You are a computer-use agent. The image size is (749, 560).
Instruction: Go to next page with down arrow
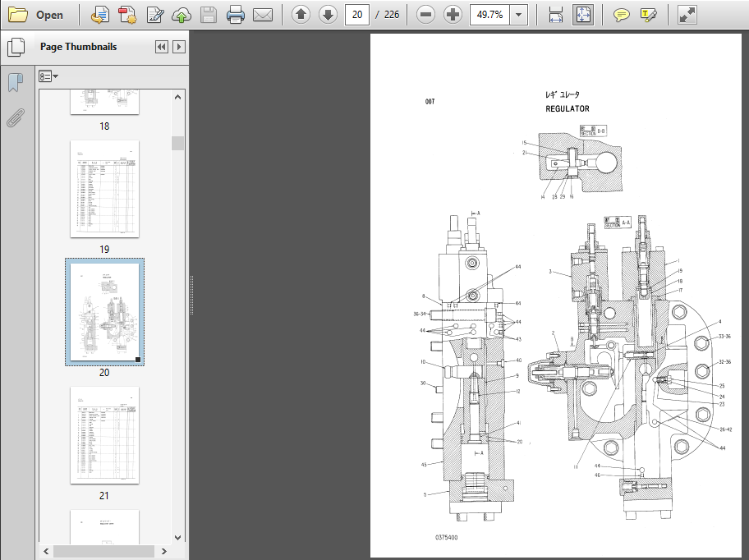[x=328, y=15]
